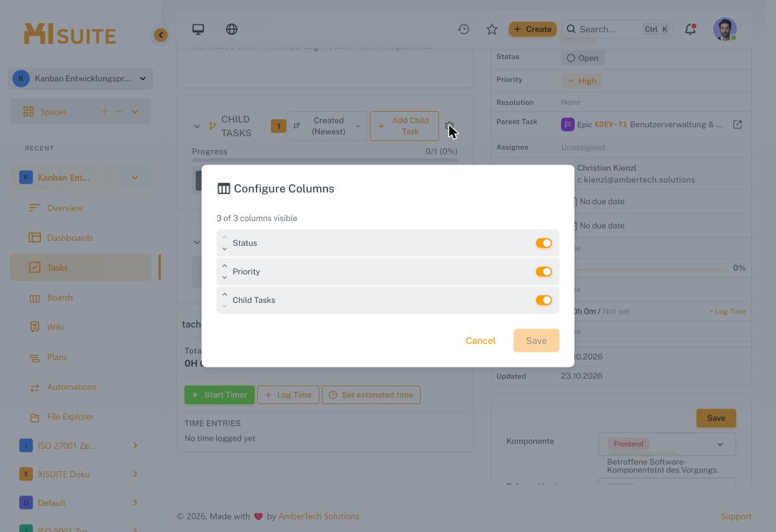Expand the ISO 27001 space chevron
The width and height of the screenshot is (776, 532).
(x=135, y=446)
